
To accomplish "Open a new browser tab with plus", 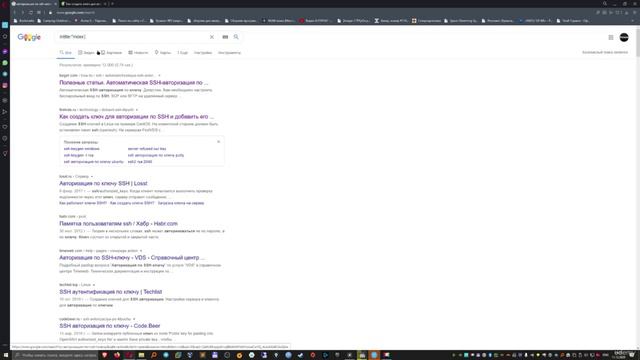I will tap(113, 4).
